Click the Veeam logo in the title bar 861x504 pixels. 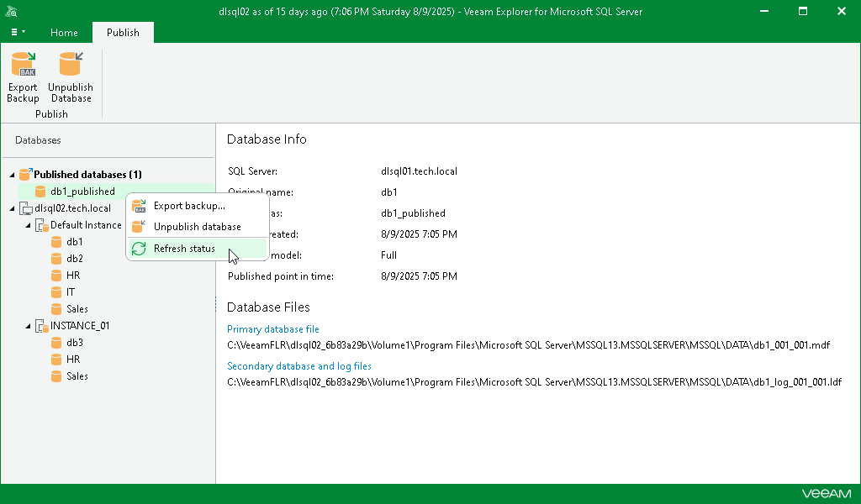[x=12, y=11]
